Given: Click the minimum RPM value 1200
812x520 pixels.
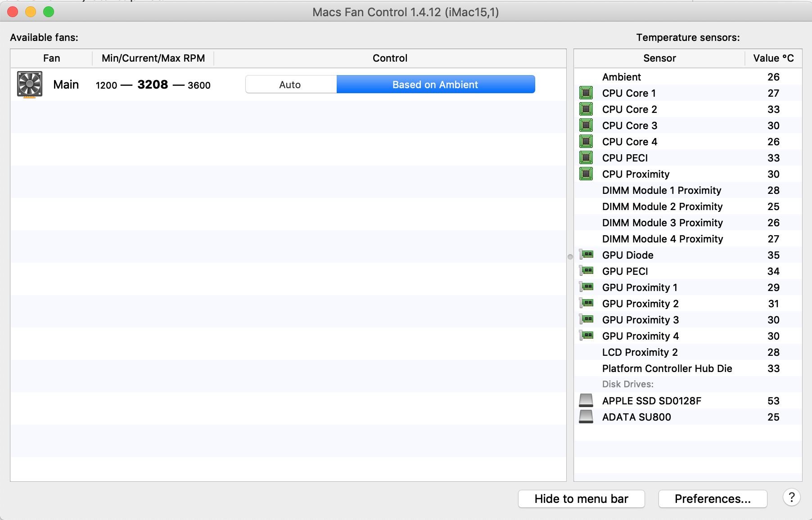Looking at the screenshot, I should [x=106, y=85].
